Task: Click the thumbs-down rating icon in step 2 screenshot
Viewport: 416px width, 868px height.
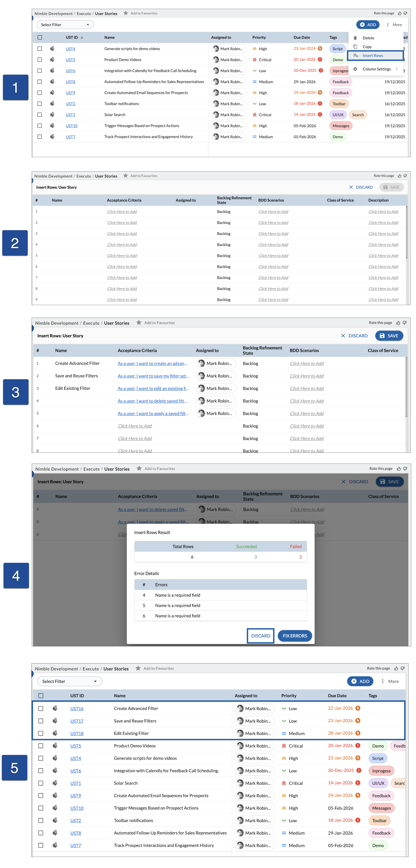Action: click(405, 176)
